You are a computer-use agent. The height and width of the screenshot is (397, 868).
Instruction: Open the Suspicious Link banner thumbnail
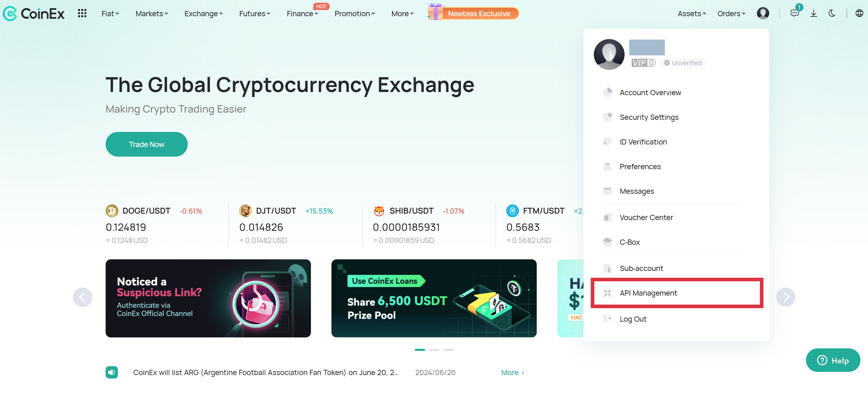click(x=208, y=298)
